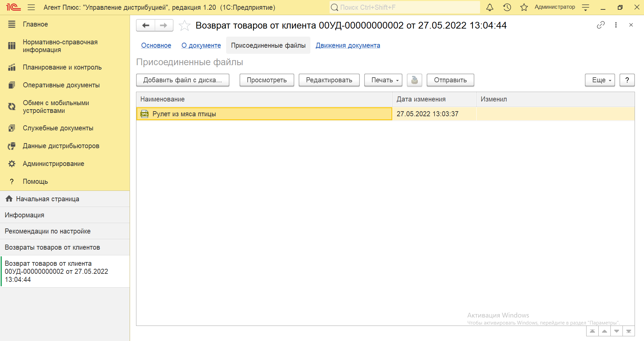
Task: Open Администратор user menu
Action: point(555,7)
